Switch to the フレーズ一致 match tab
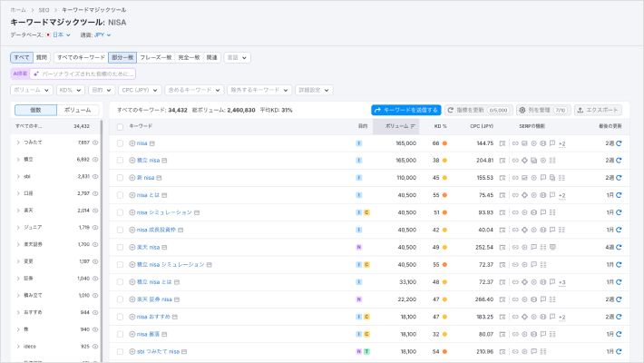 (x=155, y=57)
